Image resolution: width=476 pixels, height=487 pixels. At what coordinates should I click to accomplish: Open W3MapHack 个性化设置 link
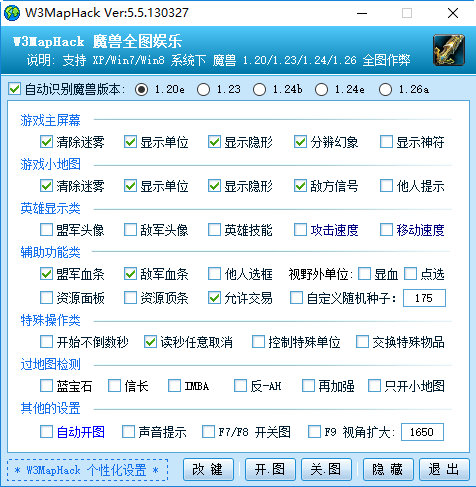(x=87, y=470)
